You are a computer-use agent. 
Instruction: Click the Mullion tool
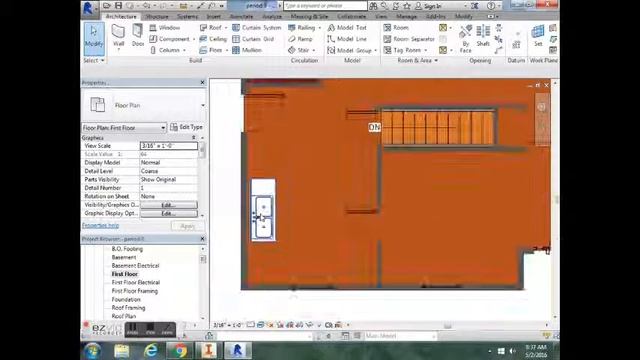tap(247, 50)
